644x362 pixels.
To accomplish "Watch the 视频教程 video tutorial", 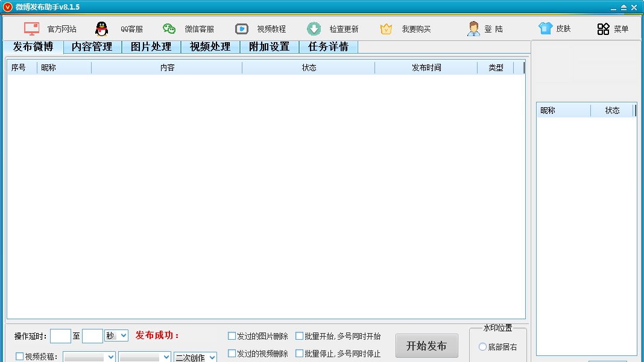I will pyautogui.click(x=241, y=28).
